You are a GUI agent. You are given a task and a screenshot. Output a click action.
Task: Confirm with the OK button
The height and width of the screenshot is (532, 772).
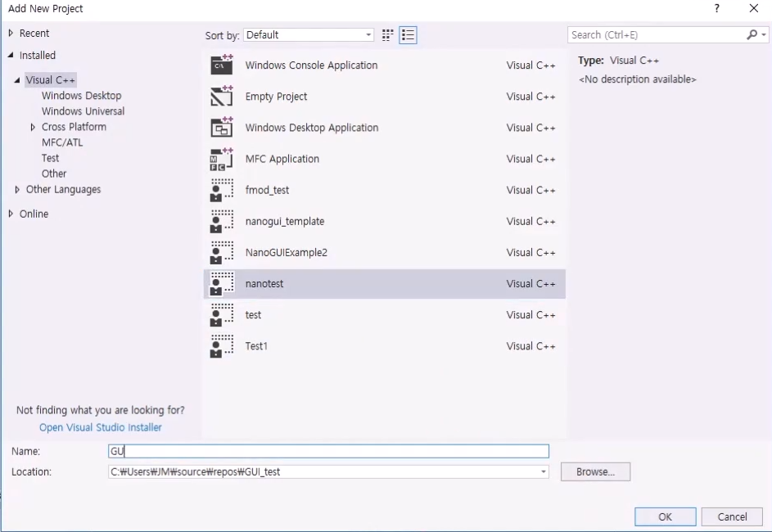[665, 516]
